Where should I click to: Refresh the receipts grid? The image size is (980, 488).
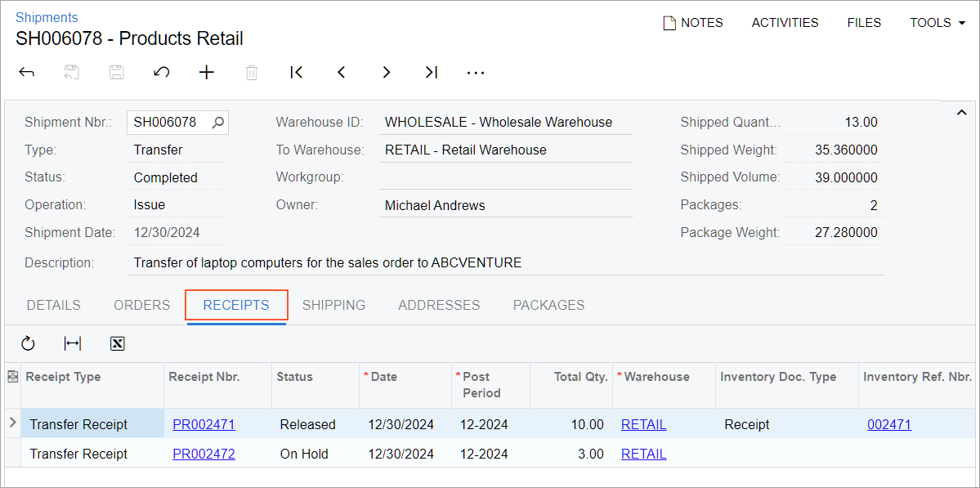tap(28, 343)
